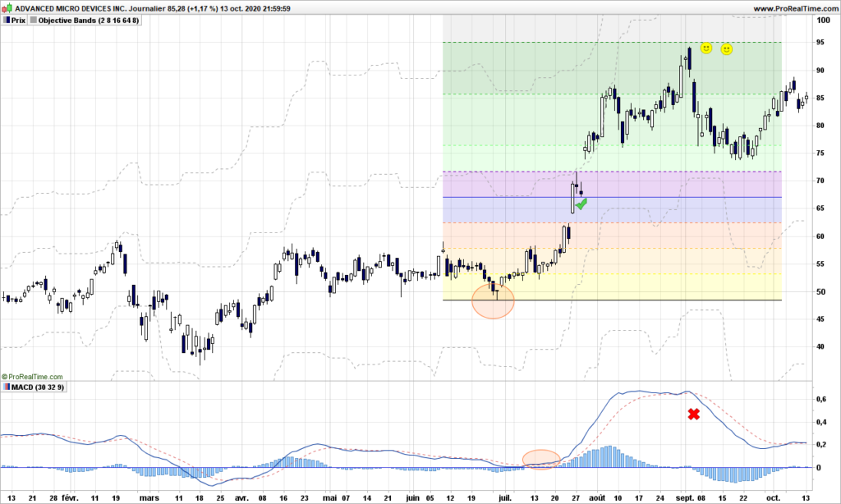841x504 pixels.
Task: Click the 85 price axis label
Action: pos(820,99)
